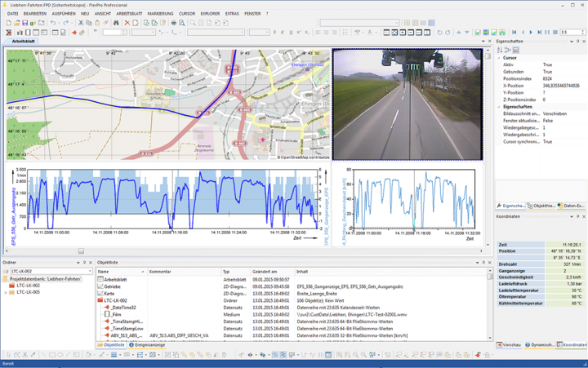Open the Eigenschaften panel options arrow
Screen dimensions: 588x368
click(572, 42)
